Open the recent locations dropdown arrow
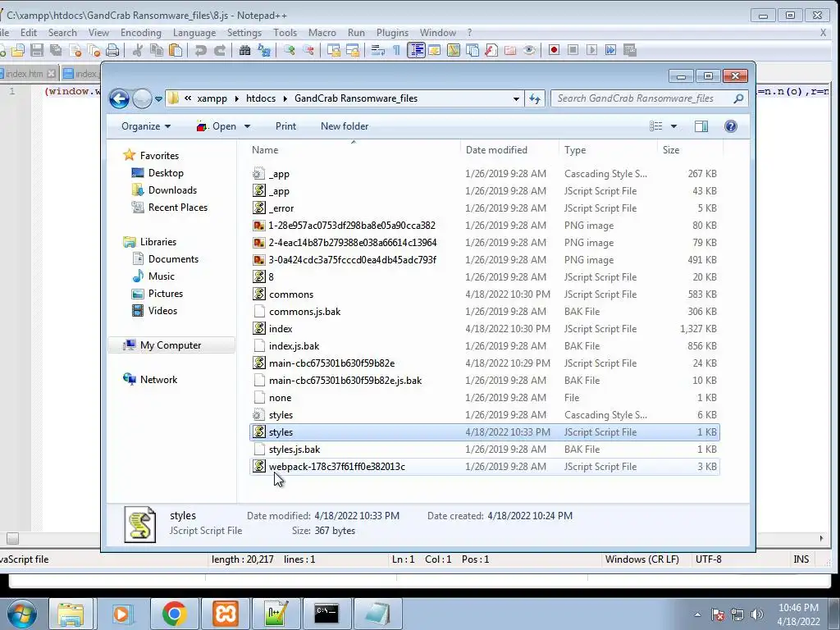The width and height of the screenshot is (840, 630). point(158,99)
